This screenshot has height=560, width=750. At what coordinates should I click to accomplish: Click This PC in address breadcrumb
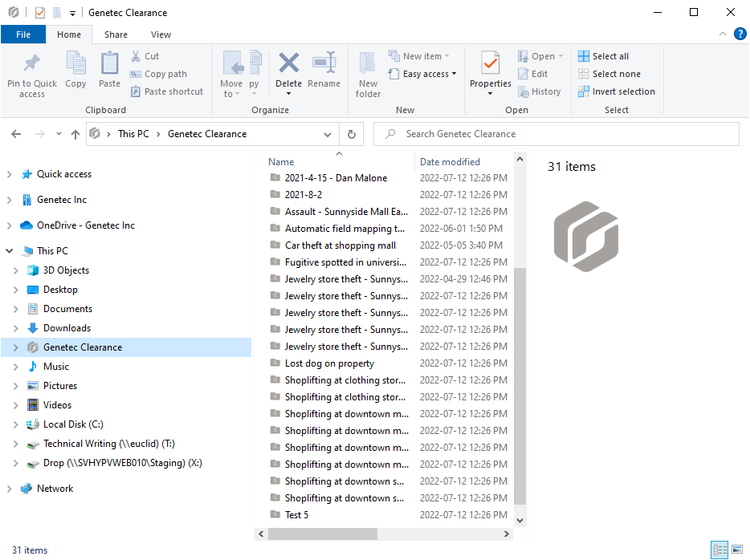point(133,134)
